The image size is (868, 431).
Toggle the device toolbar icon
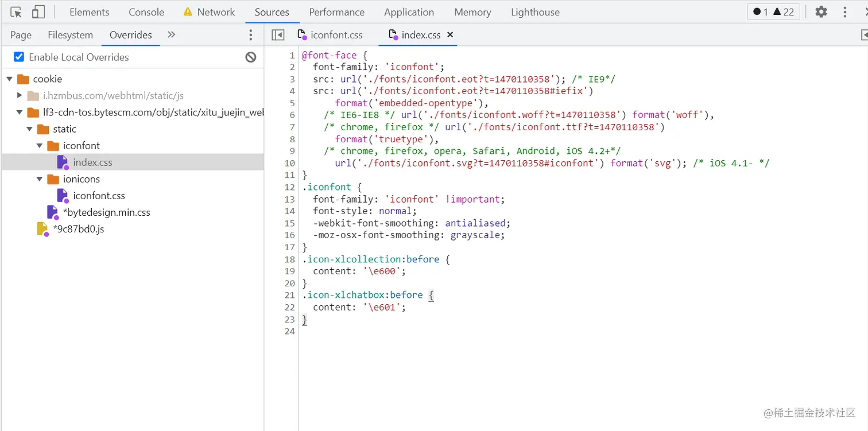coord(38,12)
